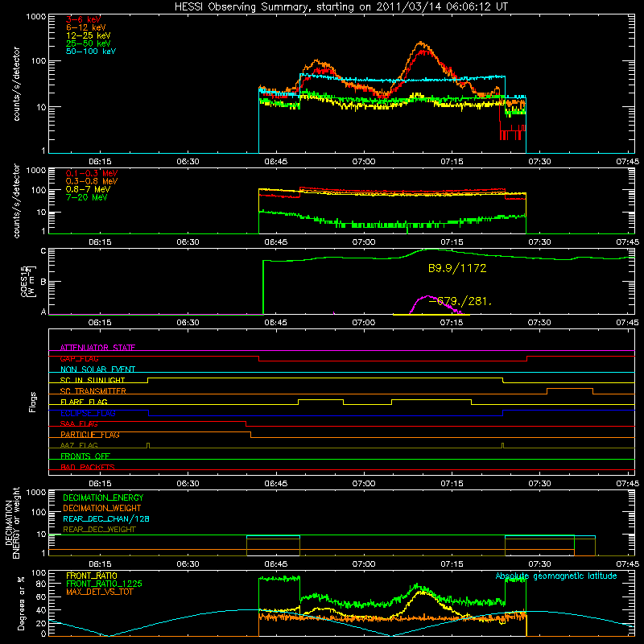Click the Degrees or % axis title
Screen dimensions: 644x644
pyautogui.click(x=21, y=603)
